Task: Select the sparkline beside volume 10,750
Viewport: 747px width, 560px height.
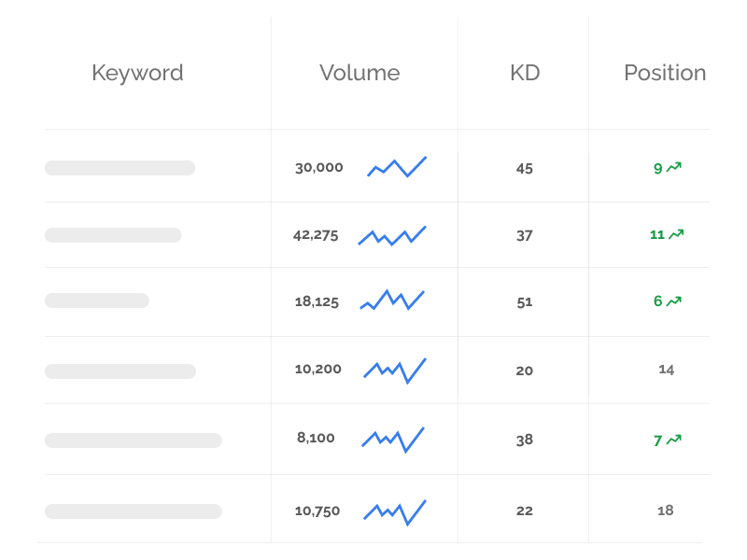Action: pos(394,511)
